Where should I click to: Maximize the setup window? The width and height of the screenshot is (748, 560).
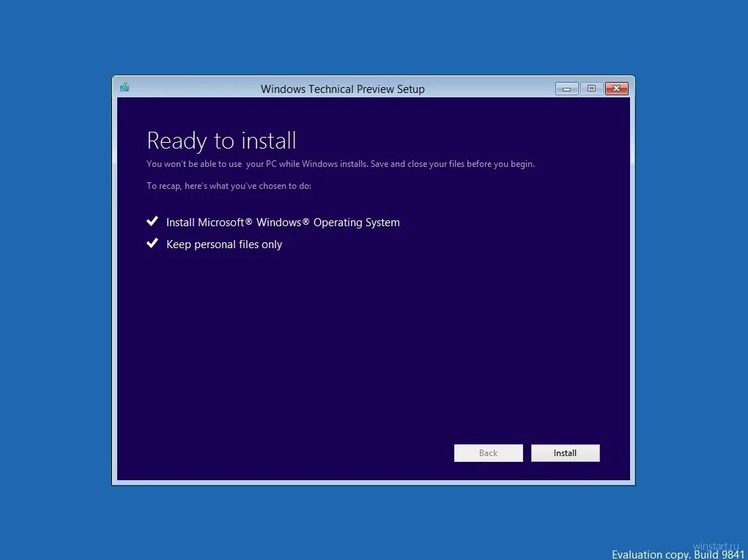(591, 89)
